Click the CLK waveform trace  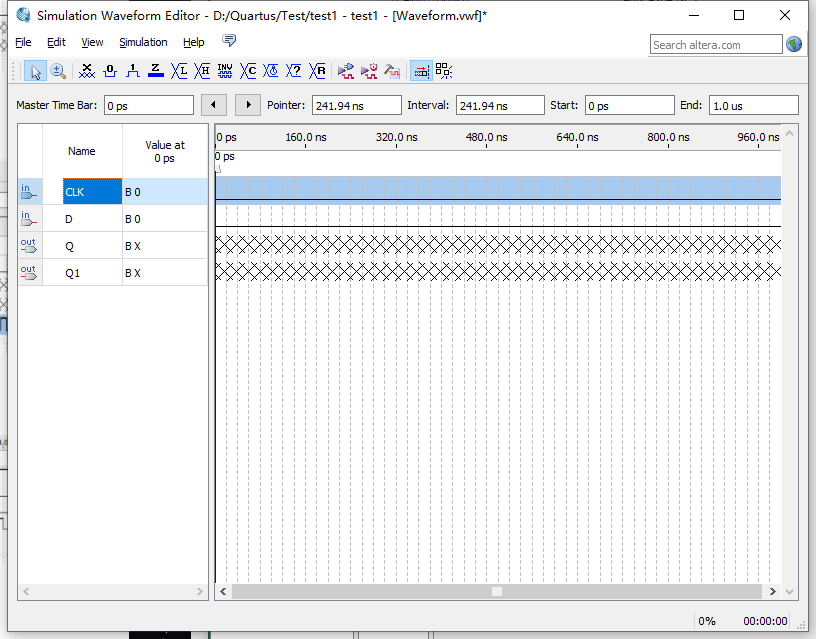click(x=498, y=190)
